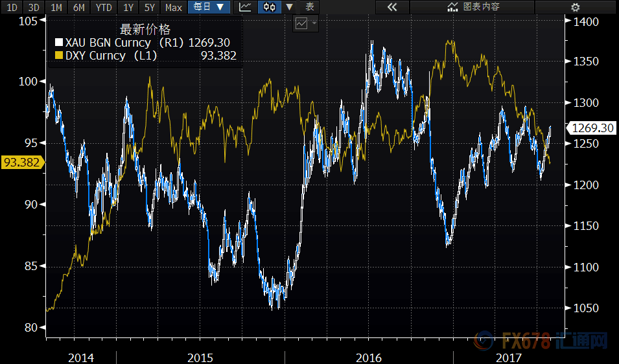Click left axis label 80
This screenshot has width=619, height=364.
[x=31, y=327]
